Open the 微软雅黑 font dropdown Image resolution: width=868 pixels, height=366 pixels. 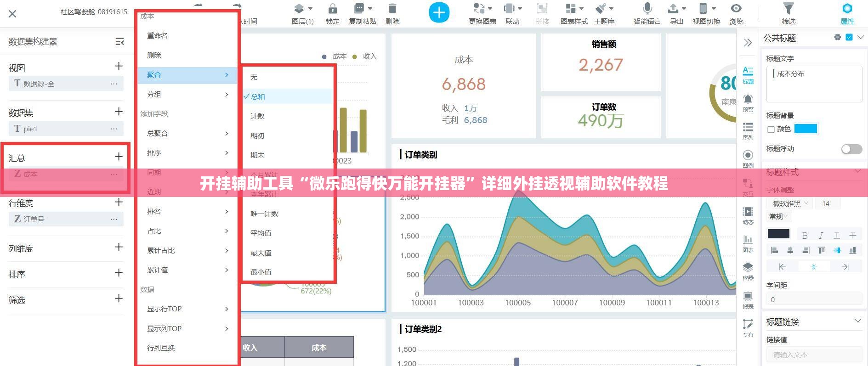pos(790,203)
